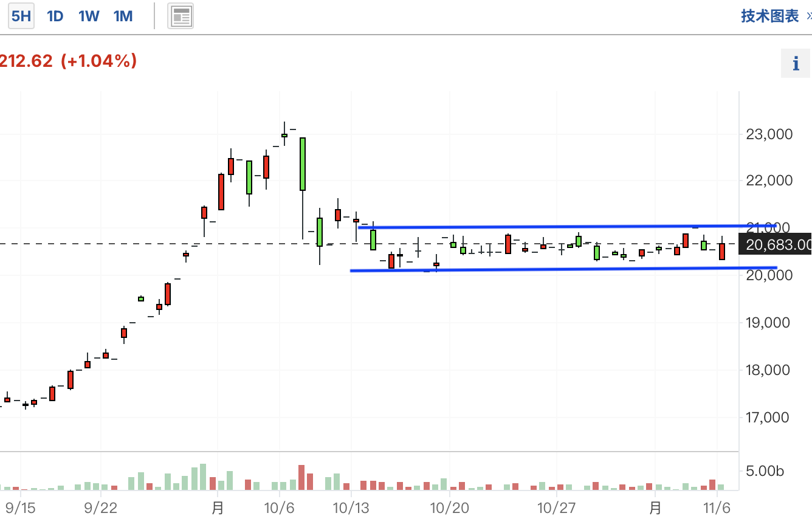
Task: Click the 17,000 price axis label
Action: (x=769, y=418)
